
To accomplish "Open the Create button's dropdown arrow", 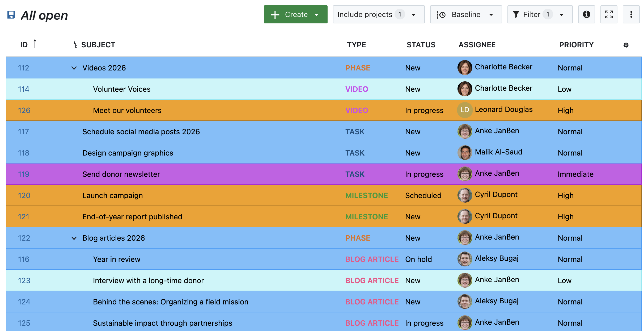I will click(317, 15).
